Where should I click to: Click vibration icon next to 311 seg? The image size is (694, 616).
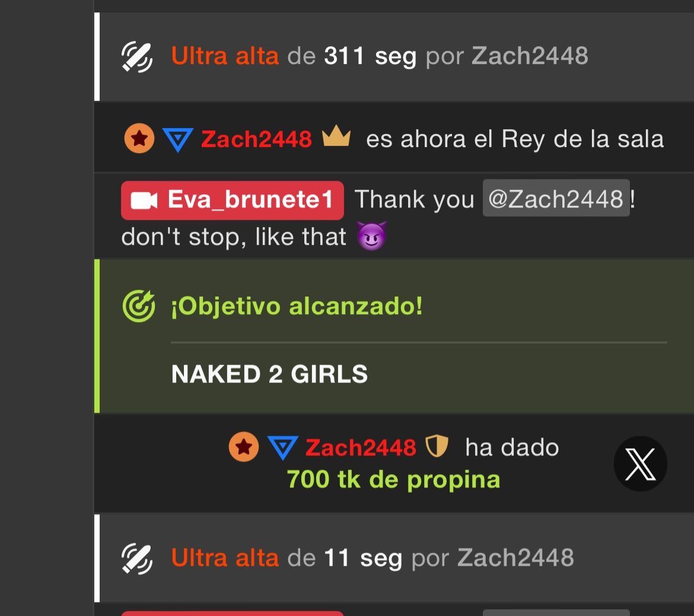coord(137,57)
